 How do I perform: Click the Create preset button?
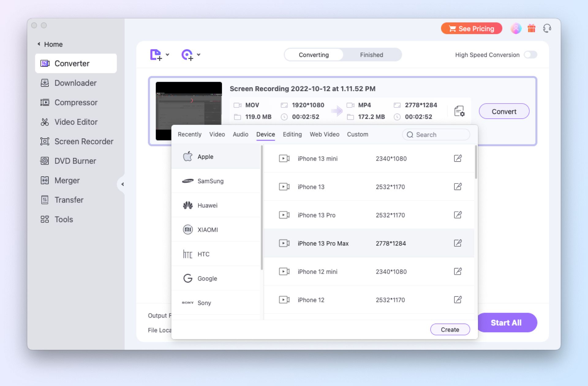pyautogui.click(x=450, y=329)
